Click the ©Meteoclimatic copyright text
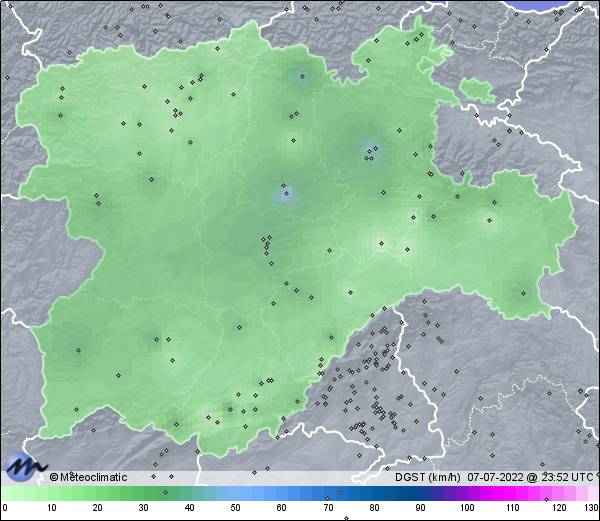The image size is (600, 521). coord(88,477)
